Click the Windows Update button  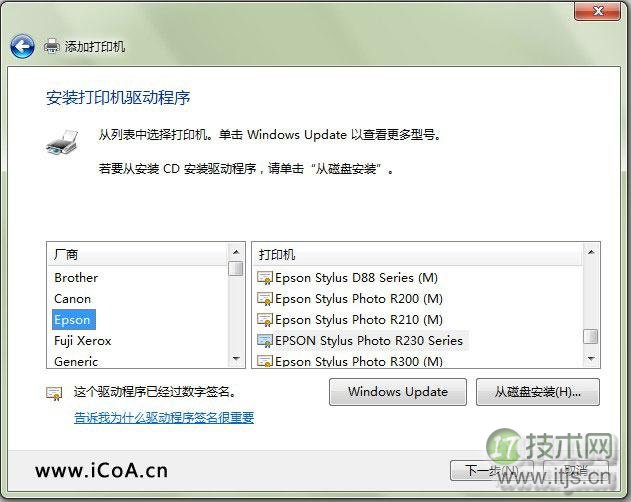point(398,392)
